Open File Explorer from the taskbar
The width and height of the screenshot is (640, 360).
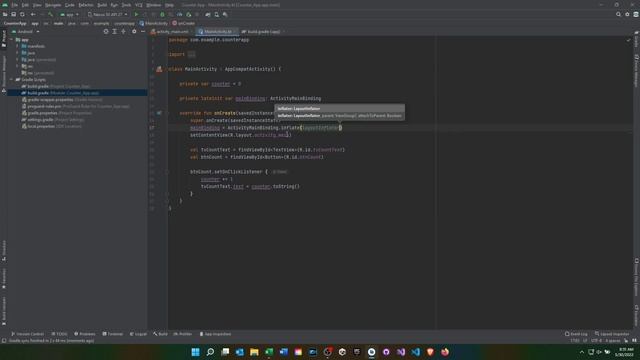[x=254, y=352]
